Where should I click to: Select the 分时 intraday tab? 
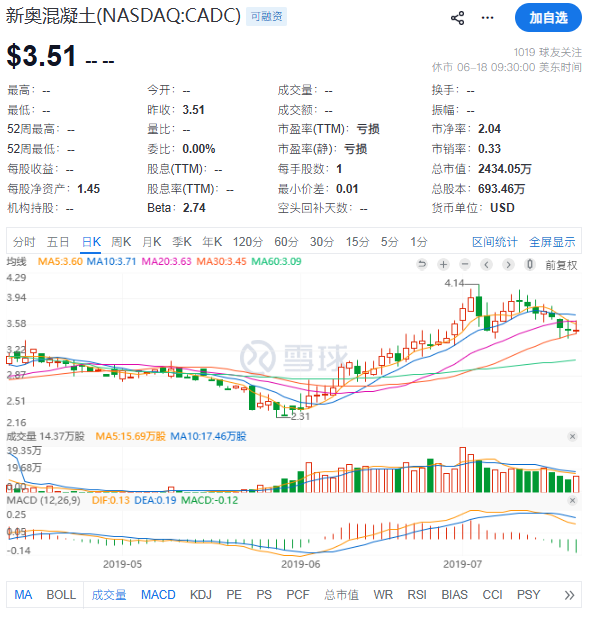pyautogui.click(x=24, y=242)
